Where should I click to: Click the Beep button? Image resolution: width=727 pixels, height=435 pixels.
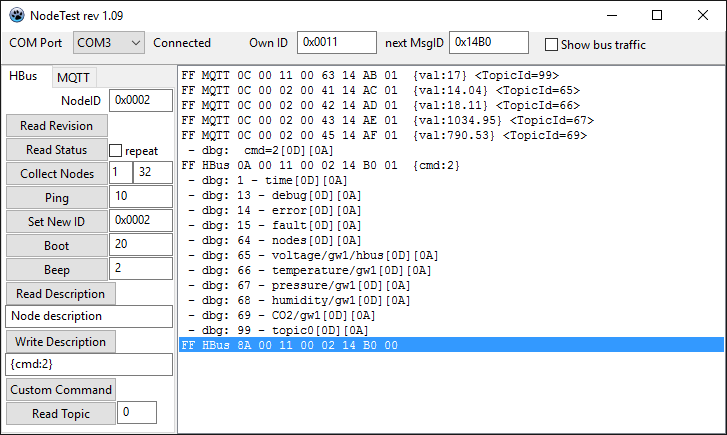point(57,270)
